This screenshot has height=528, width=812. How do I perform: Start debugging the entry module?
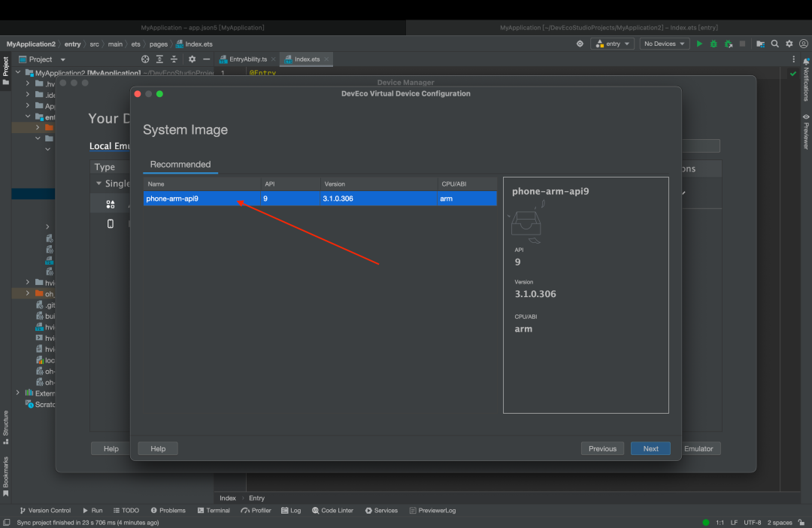714,44
